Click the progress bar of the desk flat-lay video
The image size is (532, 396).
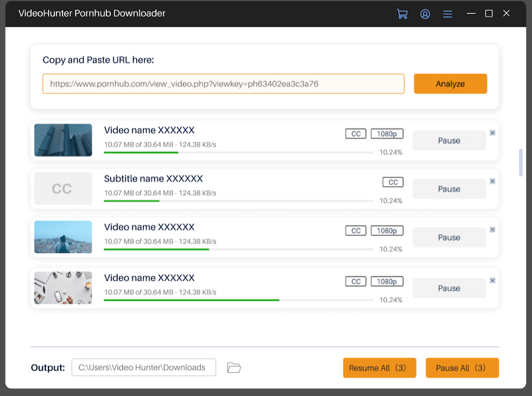(x=239, y=300)
